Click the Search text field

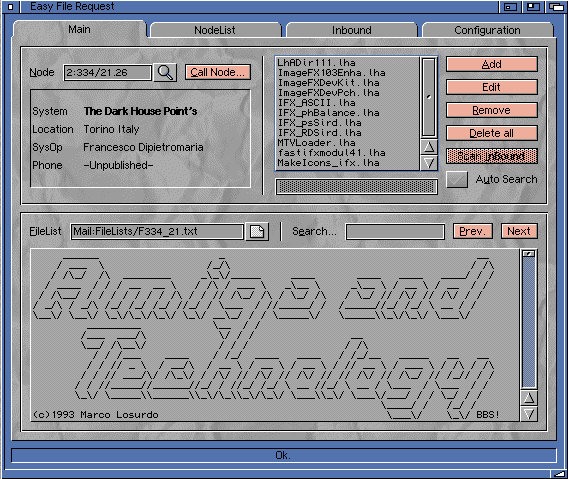pyautogui.click(x=395, y=232)
